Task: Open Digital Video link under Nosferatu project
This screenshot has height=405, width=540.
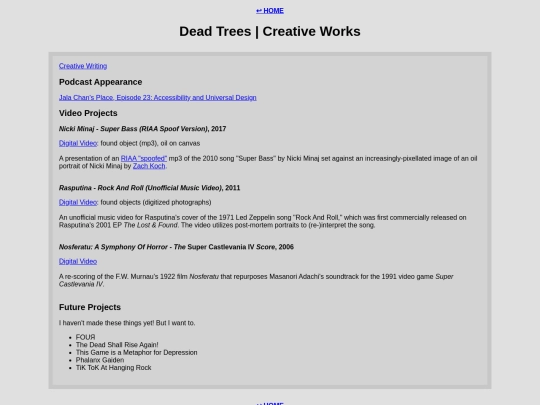Action: 78,261
